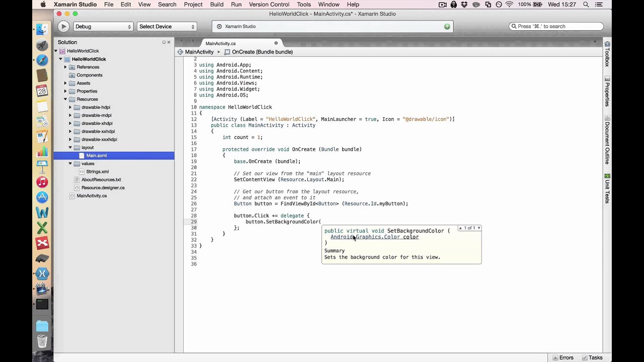644x362 pixels.
Task: Open the Unit Tests side panel
Action: click(x=607, y=189)
